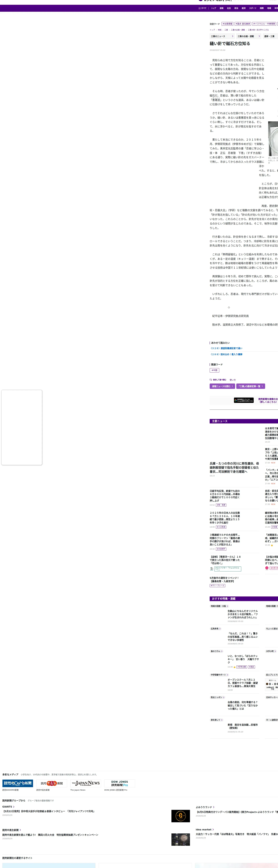Go to the 社会 section

[x=229, y=8]
